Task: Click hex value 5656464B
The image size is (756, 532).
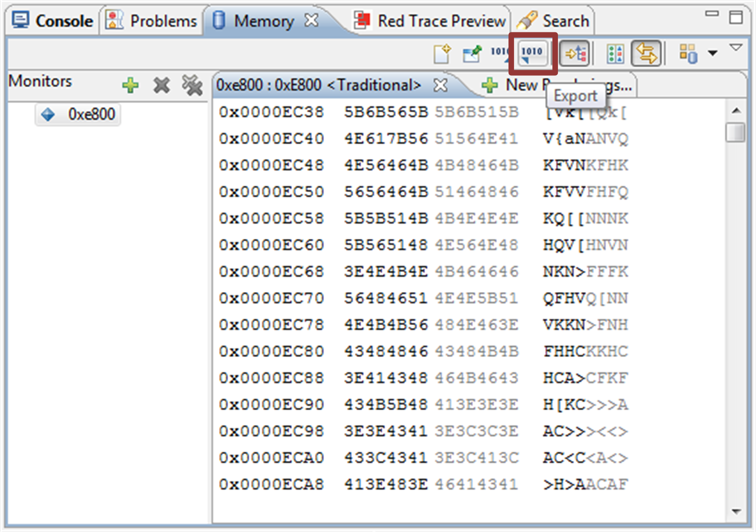Action: point(386,192)
